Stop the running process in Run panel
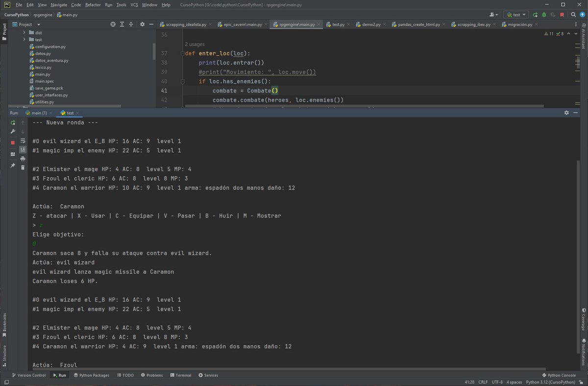This screenshot has height=386, width=588. pos(13,143)
